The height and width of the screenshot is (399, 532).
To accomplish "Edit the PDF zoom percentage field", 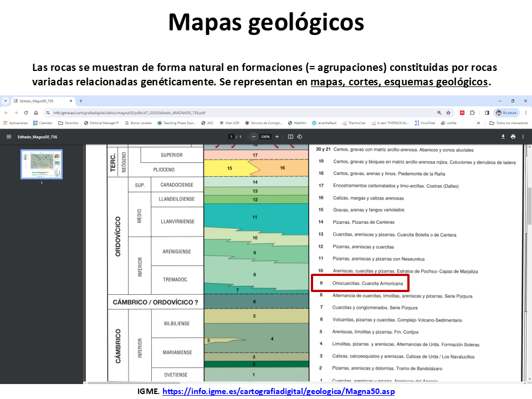I will pyautogui.click(x=265, y=136).
